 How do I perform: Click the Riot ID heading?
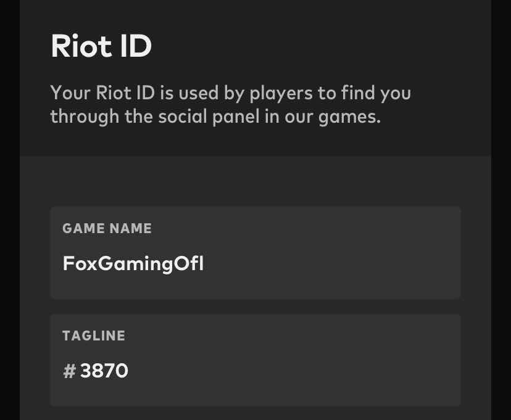(101, 46)
